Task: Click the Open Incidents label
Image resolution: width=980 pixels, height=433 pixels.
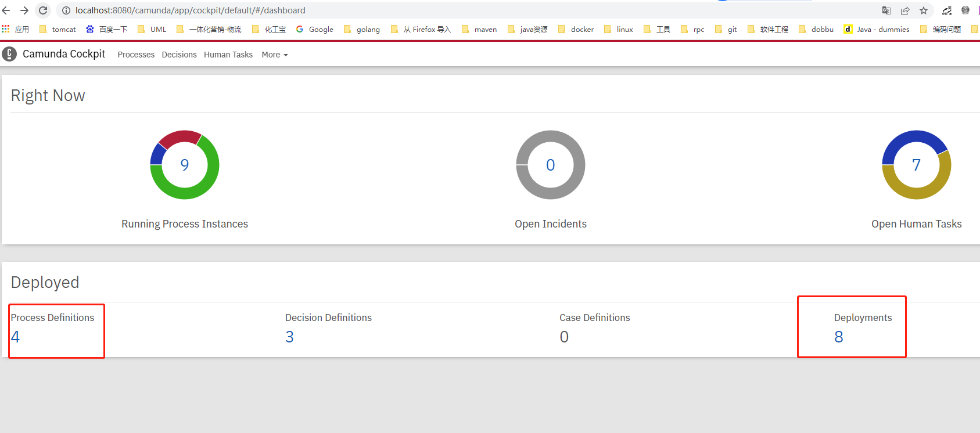Action: pyautogui.click(x=551, y=224)
